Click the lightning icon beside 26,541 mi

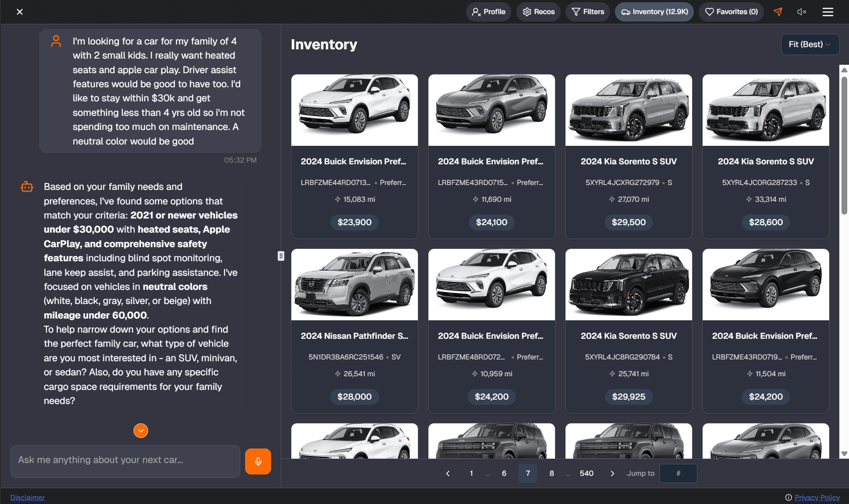(338, 374)
